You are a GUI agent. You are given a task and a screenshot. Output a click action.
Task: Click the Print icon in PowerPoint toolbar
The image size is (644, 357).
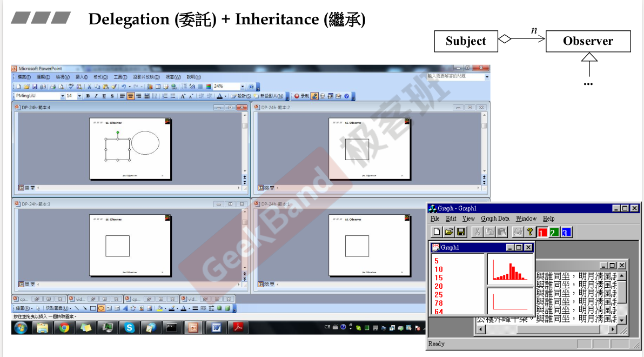coord(53,87)
